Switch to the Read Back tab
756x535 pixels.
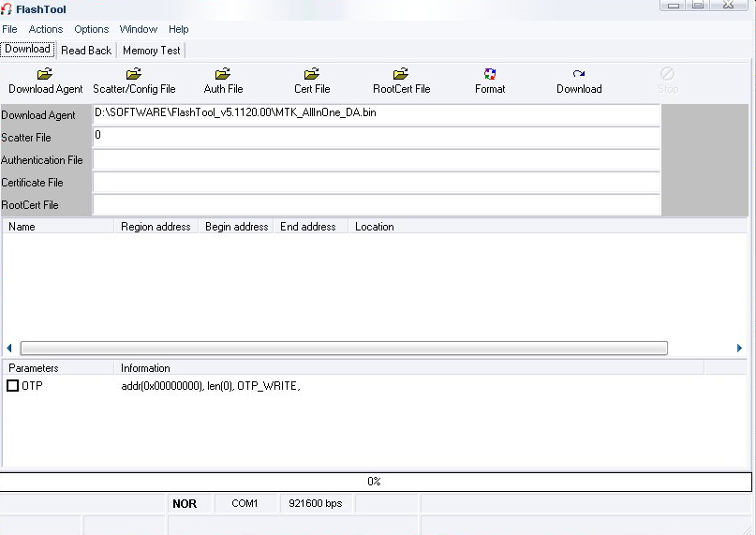[x=86, y=51]
